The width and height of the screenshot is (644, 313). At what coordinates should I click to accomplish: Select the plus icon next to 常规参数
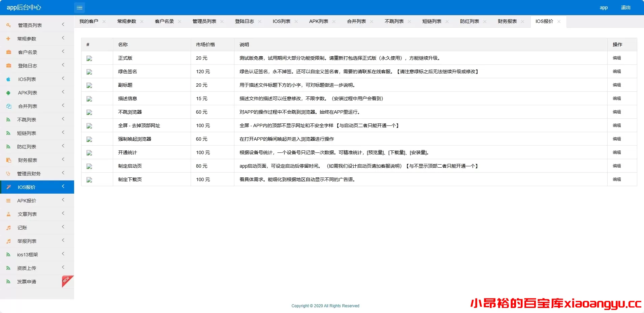click(x=8, y=38)
